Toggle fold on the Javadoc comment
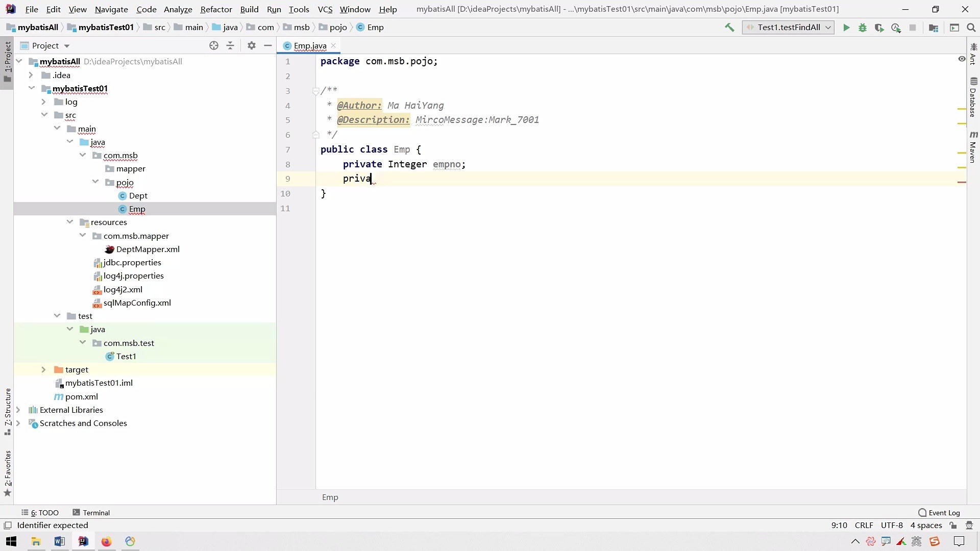 coord(315,91)
